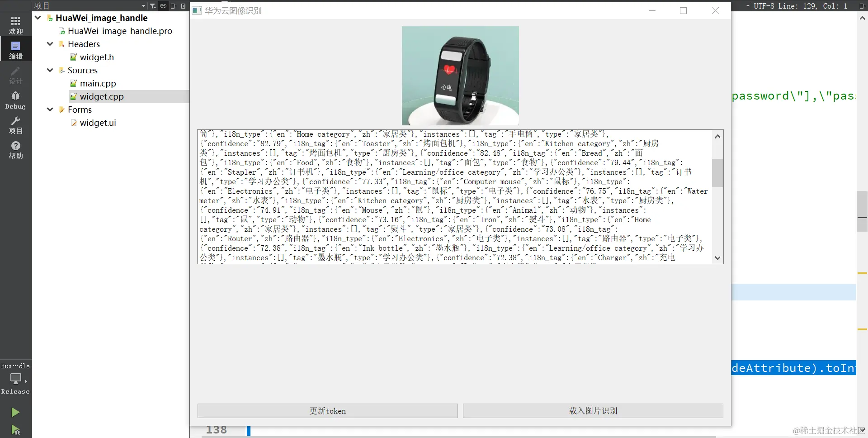Click the 载入图片识别 button
This screenshot has width=868, height=438.
tap(593, 410)
